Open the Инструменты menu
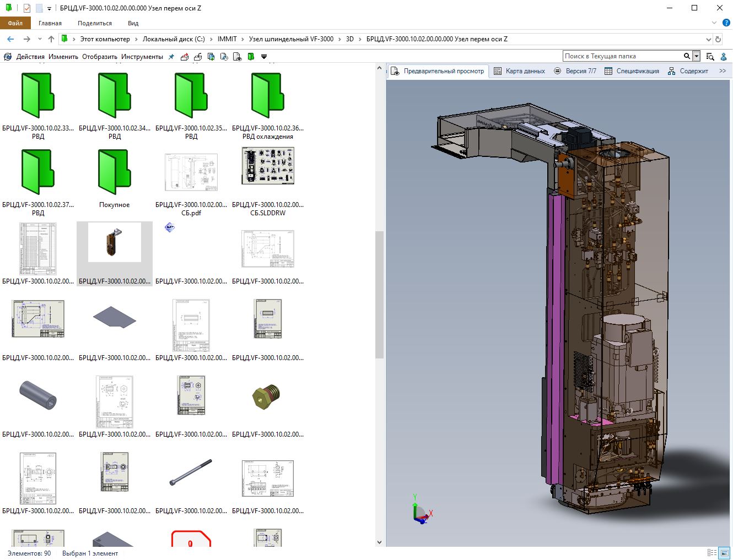This screenshot has width=733, height=560. [142, 56]
